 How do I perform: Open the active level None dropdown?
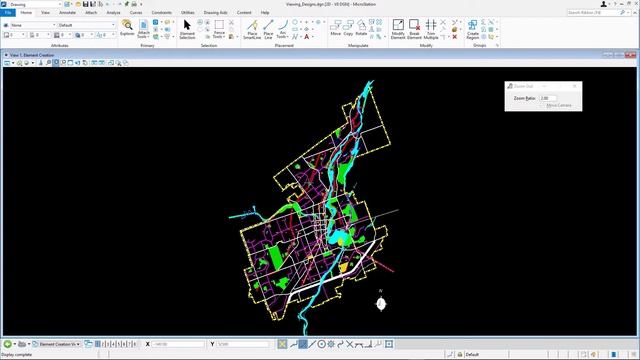[33, 25]
